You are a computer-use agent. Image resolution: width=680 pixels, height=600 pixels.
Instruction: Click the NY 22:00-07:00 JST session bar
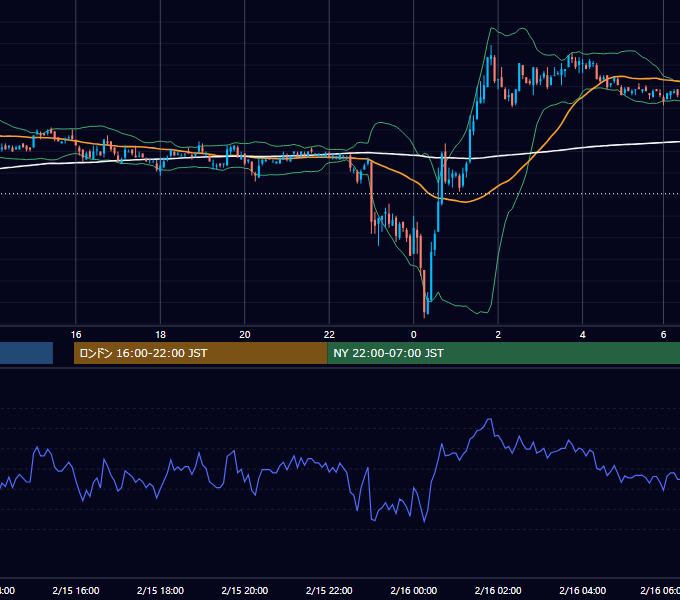[503, 353]
